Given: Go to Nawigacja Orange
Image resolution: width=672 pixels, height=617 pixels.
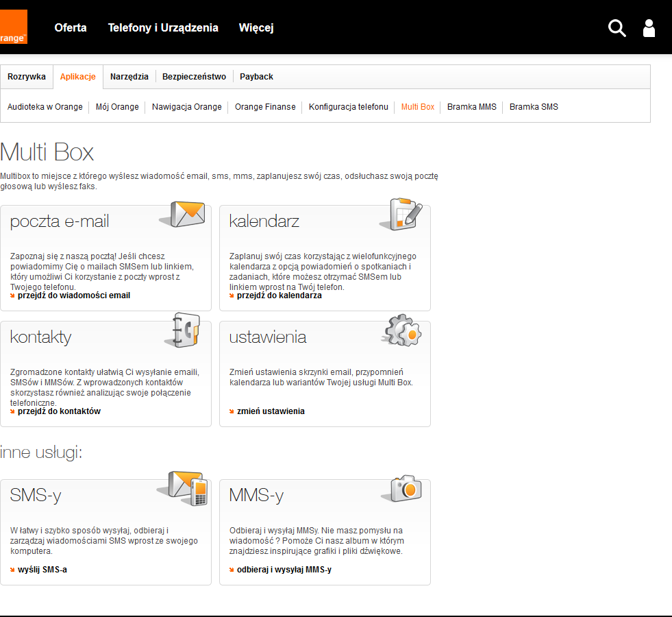Looking at the screenshot, I should (x=186, y=107).
